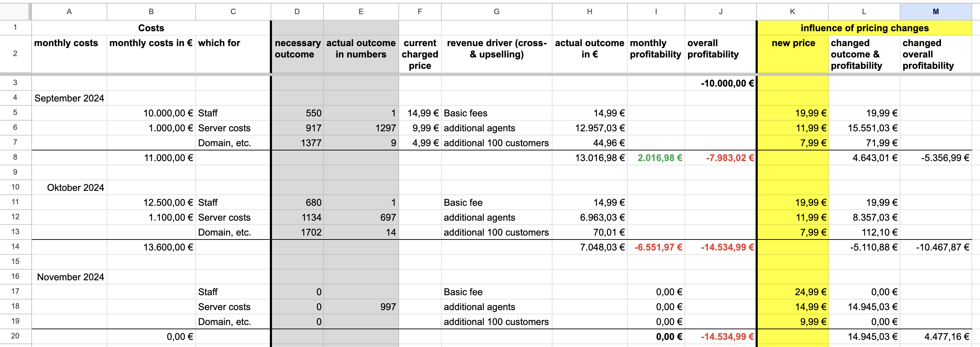Click the select-all corner of the grid
Screen dimensions: 980x347
click(x=15, y=11)
